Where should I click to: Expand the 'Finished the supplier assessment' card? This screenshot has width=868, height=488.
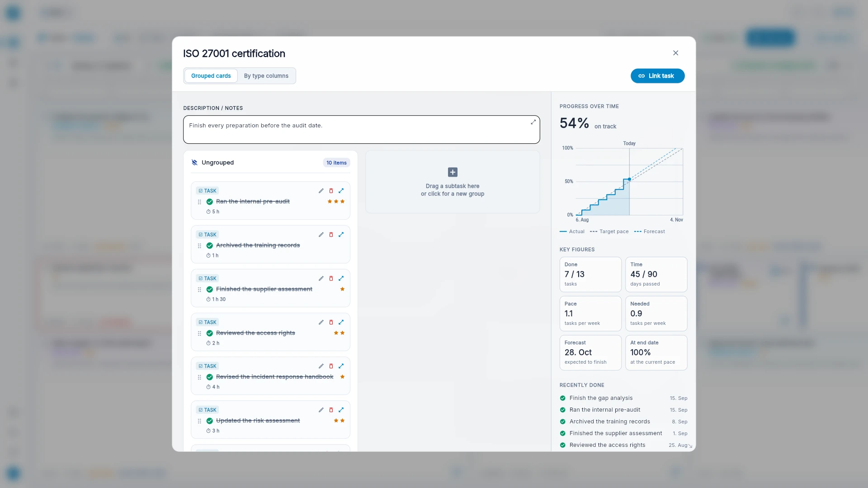tap(341, 278)
